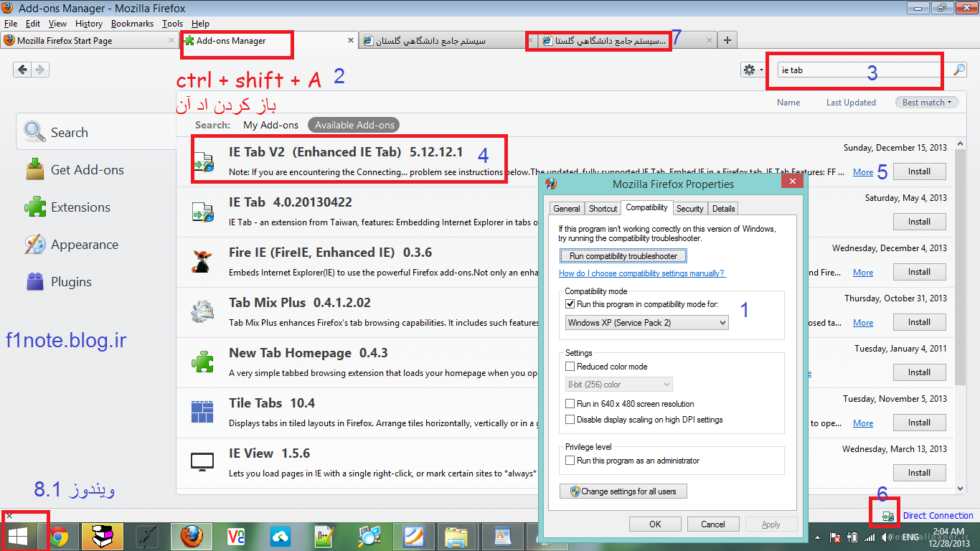Open More link for Tile Tabs

click(x=863, y=423)
